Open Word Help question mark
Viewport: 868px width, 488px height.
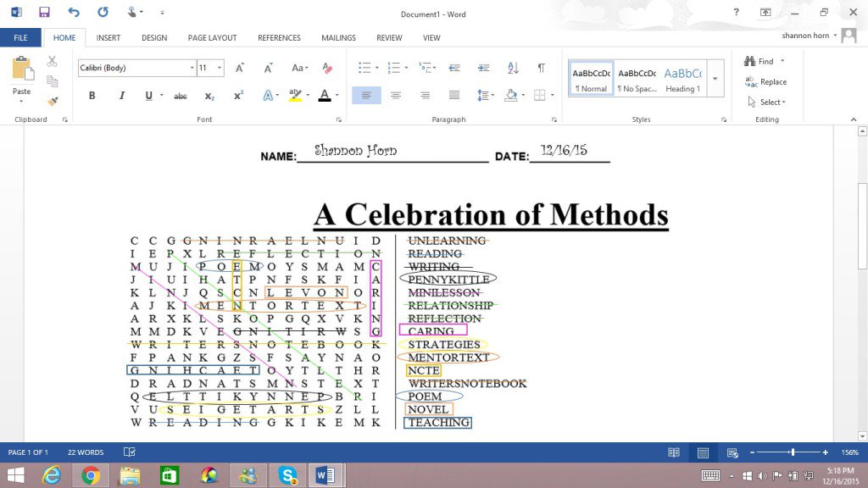tap(737, 12)
